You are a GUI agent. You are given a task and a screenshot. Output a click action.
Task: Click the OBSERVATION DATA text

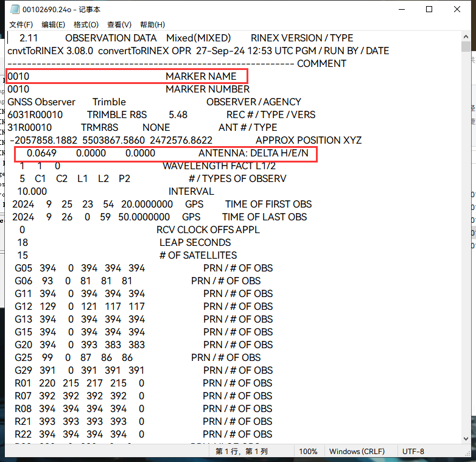pyautogui.click(x=111, y=38)
